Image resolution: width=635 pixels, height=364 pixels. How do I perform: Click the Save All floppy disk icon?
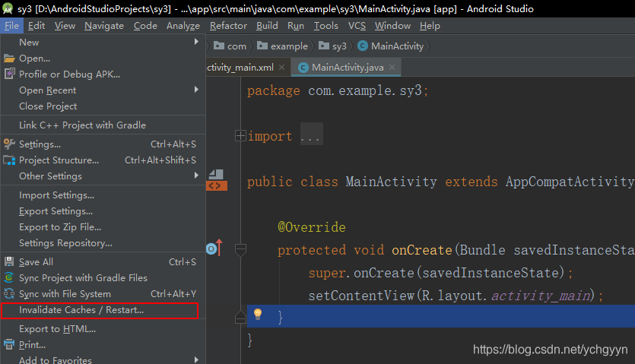click(x=9, y=262)
